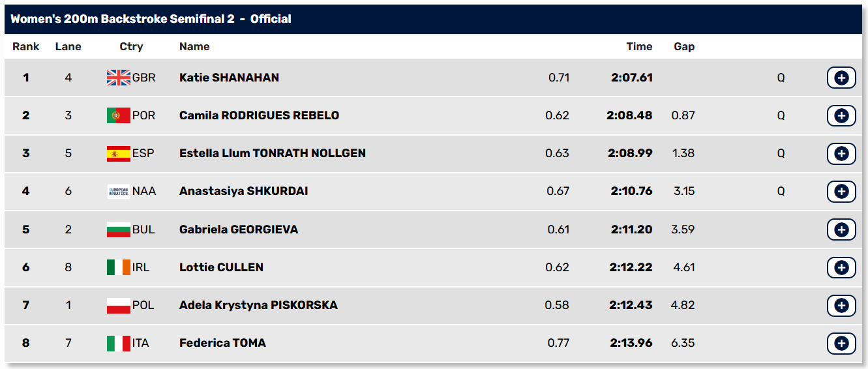
Task: Click the Poland flag icon
Action: 119,305
